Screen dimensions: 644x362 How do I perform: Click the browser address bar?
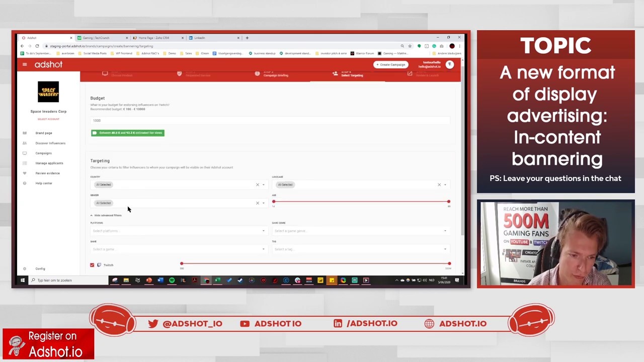(x=221, y=46)
